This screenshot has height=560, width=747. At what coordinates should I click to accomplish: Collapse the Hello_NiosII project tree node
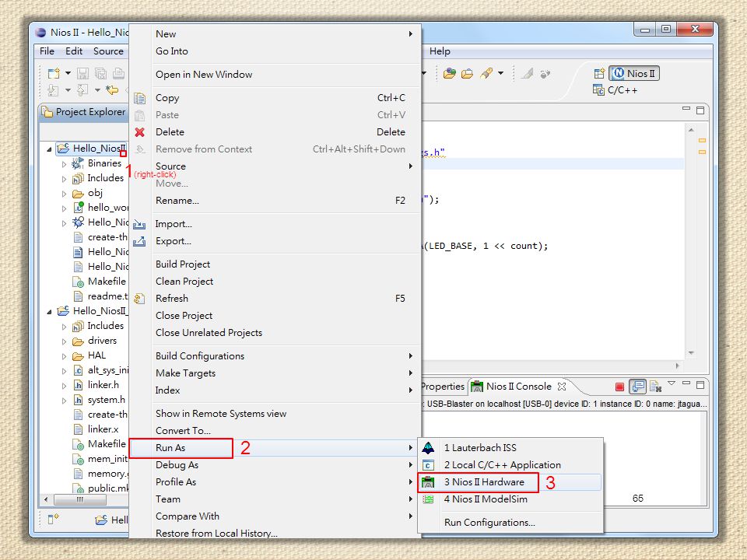tap(49, 149)
